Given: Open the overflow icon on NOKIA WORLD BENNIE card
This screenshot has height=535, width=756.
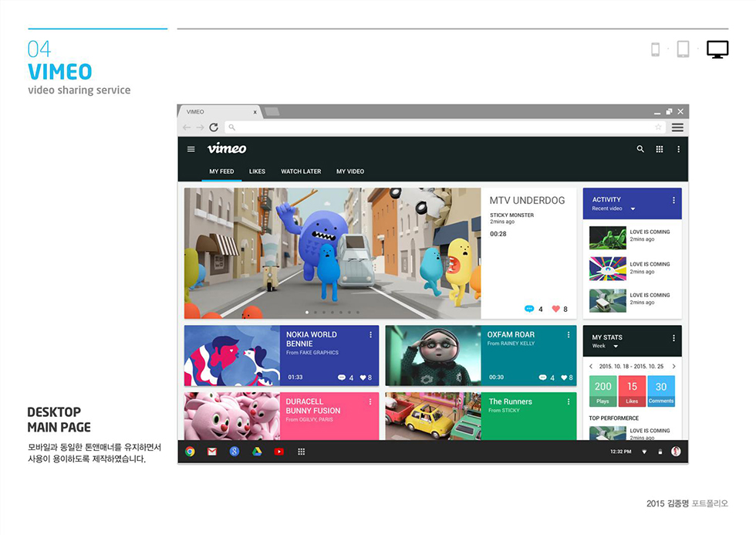Looking at the screenshot, I should point(370,334).
